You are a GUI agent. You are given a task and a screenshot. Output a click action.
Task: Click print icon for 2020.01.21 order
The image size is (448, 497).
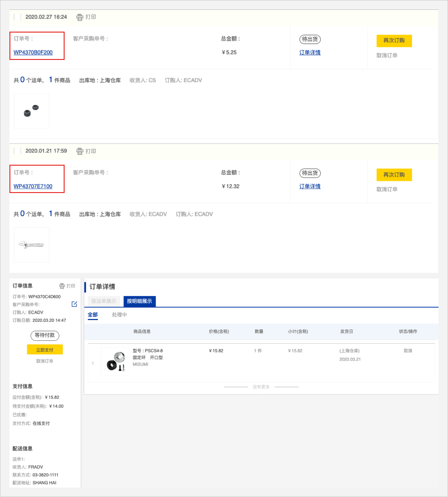pyautogui.click(x=80, y=151)
